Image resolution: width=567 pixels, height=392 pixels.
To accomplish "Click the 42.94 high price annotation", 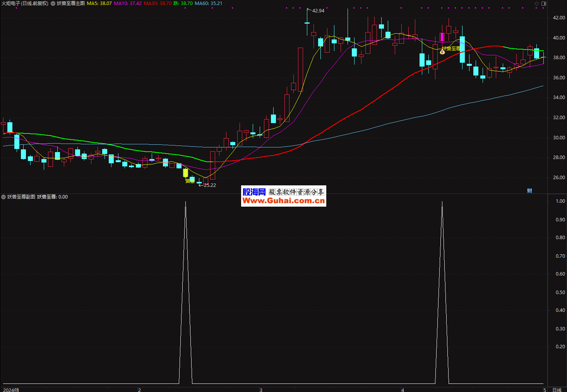I will pyautogui.click(x=318, y=10).
